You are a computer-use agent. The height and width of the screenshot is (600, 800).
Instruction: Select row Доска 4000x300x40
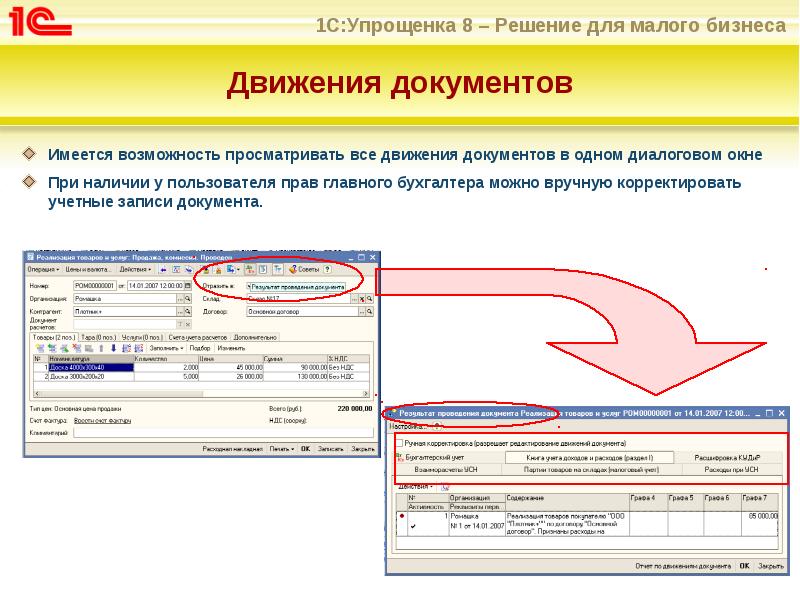pyautogui.click(x=202, y=367)
